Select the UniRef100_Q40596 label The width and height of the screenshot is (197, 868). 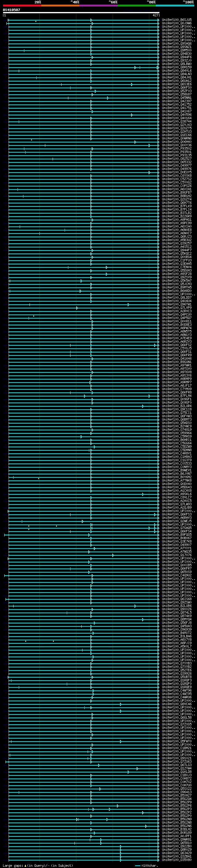pyautogui.click(x=177, y=115)
